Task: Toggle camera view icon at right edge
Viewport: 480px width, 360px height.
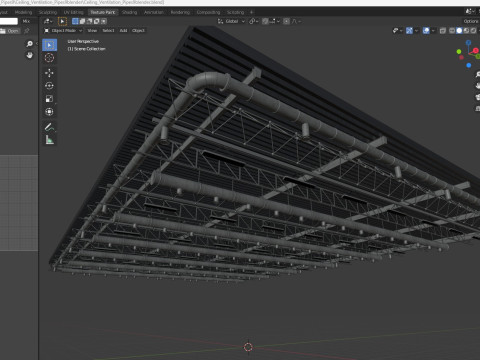Action: (477, 97)
